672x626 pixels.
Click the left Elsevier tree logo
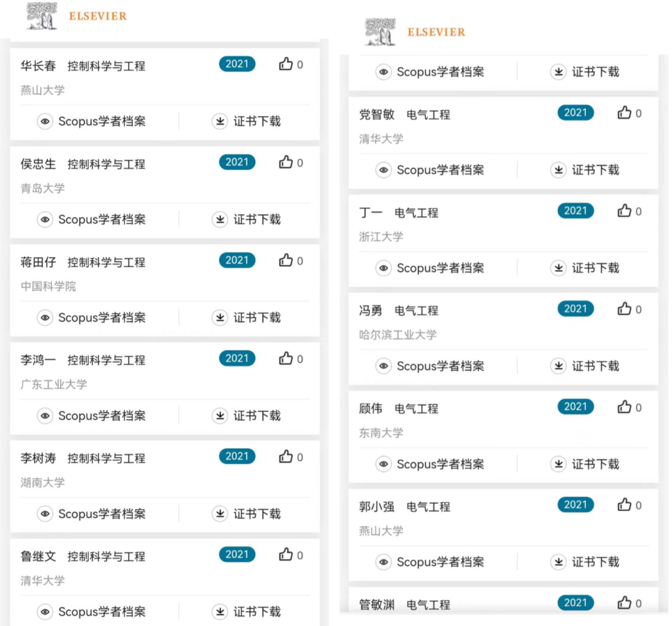43,16
